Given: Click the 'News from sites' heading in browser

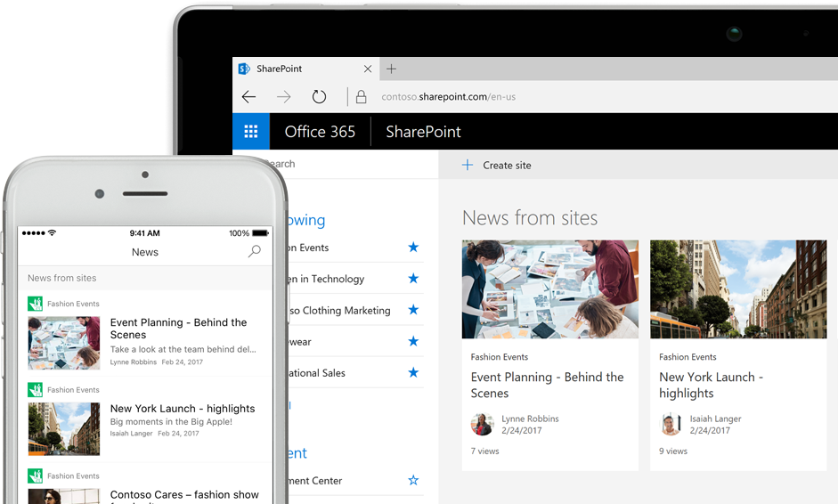Looking at the screenshot, I should pos(530,218).
